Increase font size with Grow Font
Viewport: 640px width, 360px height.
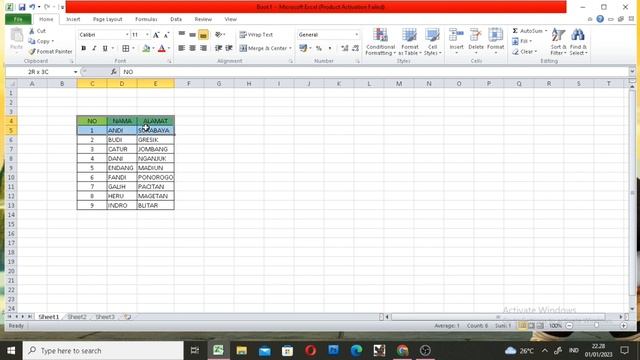(x=156, y=35)
